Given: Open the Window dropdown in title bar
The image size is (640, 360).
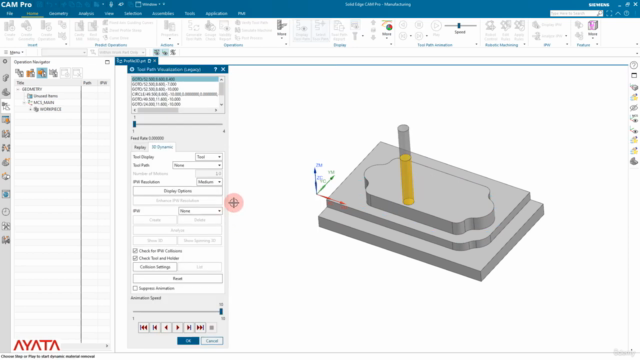Looking at the screenshot, I should (x=150, y=4).
